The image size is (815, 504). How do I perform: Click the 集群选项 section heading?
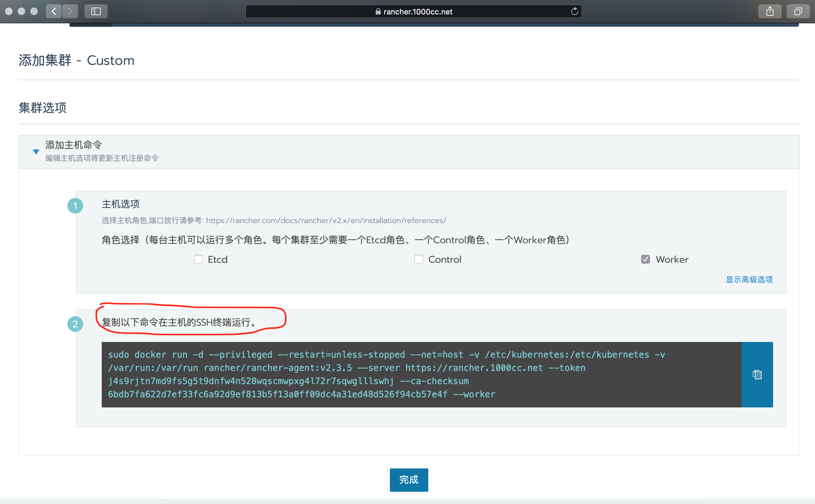pyautogui.click(x=43, y=108)
